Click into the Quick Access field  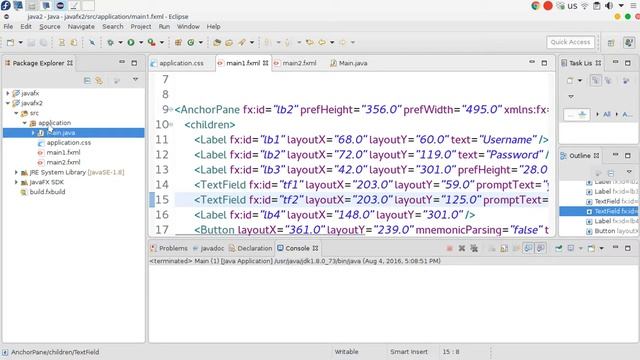[x=570, y=42]
